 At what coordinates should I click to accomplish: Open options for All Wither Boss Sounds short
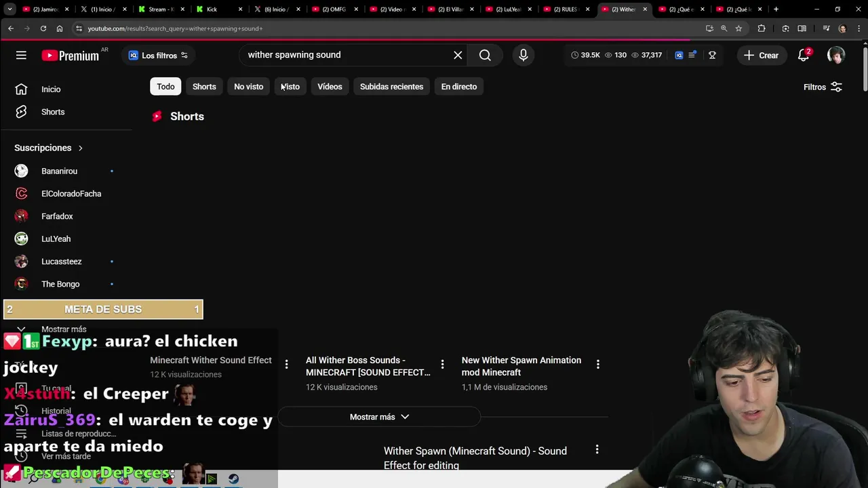tap(442, 364)
